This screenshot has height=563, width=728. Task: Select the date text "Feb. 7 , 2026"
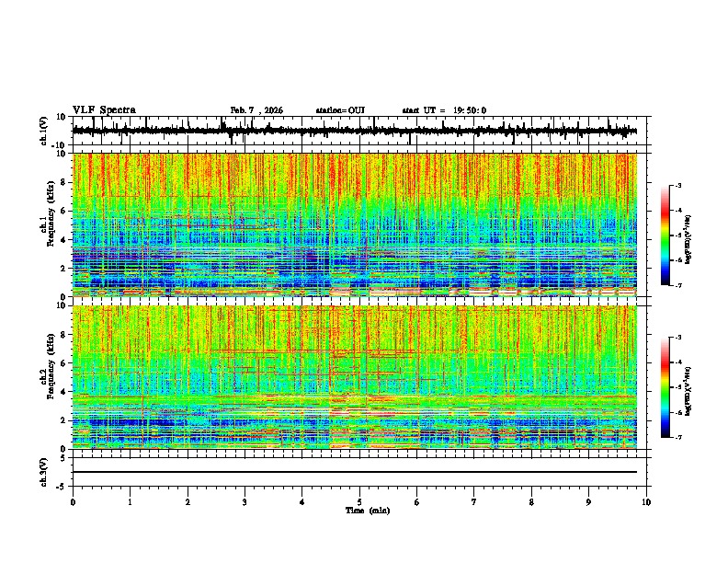point(256,110)
